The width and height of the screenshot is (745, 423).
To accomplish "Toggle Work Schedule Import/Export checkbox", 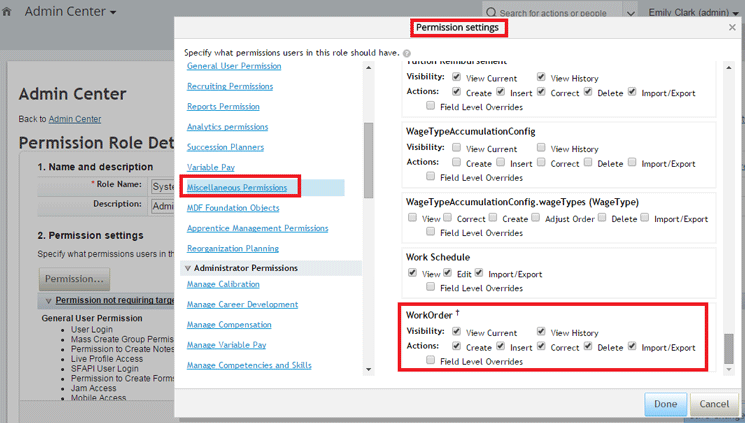I will [x=479, y=273].
